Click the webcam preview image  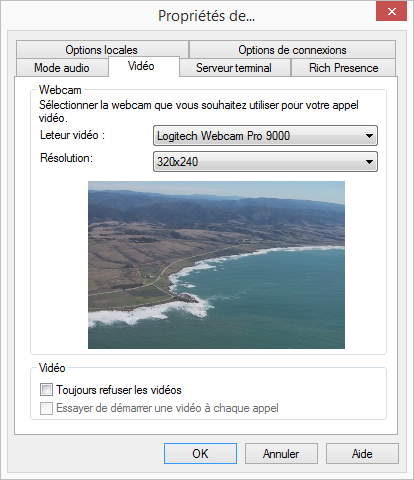point(216,265)
